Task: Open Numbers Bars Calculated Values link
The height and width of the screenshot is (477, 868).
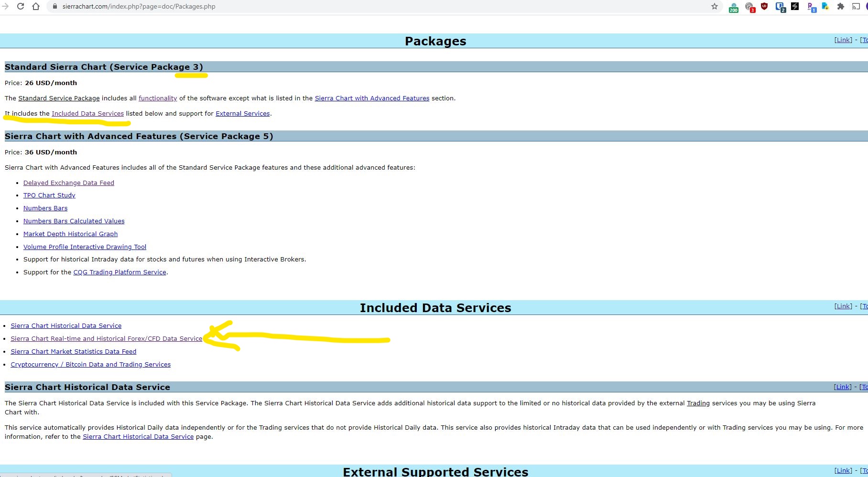Action: pos(74,221)
